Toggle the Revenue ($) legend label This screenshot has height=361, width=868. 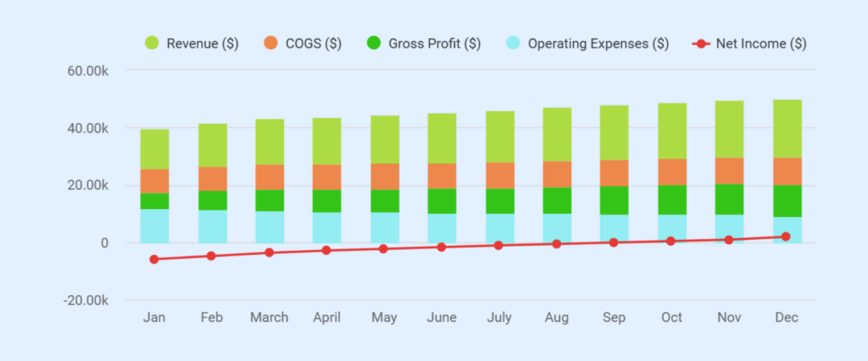tap(203, 43)
